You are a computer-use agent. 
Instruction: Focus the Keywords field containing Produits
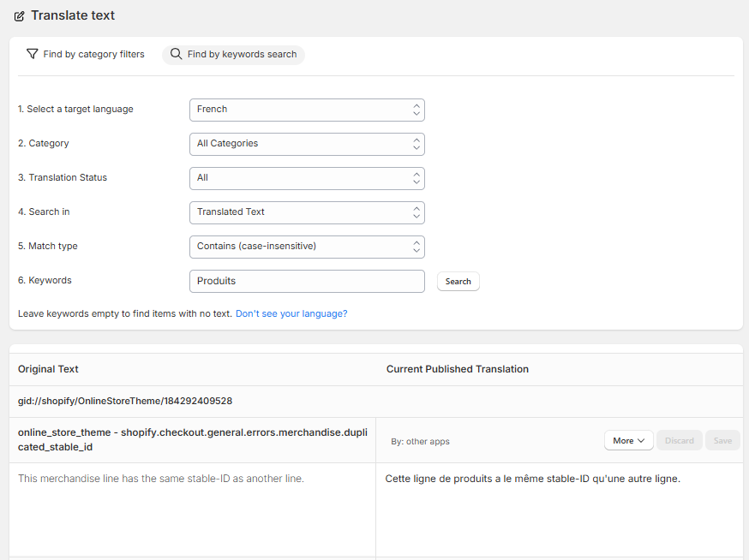pyautogui.click(x=307, y=281)
